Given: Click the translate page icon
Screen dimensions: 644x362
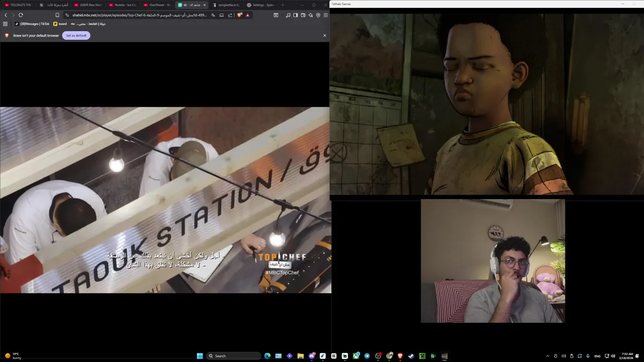Looking at the screenshot, I should (x=213, y=15).
